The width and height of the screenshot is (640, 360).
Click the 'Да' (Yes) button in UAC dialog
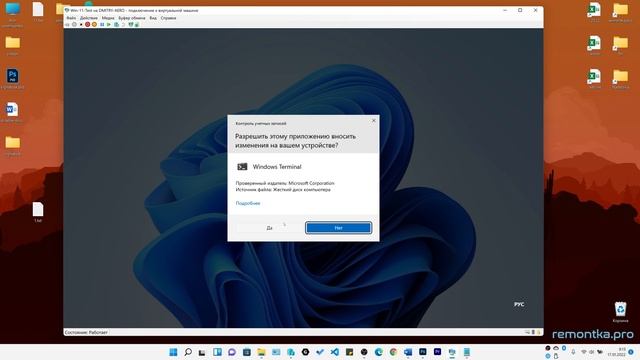coord(269,228)
